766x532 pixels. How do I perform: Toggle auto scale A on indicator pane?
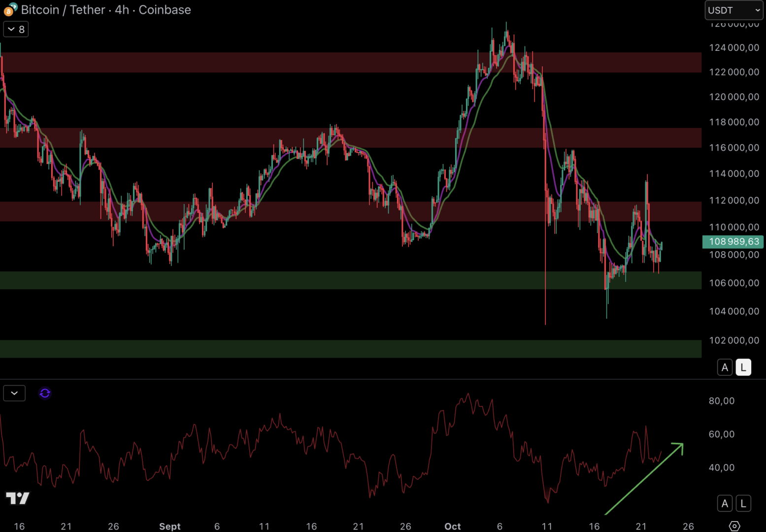pos(725,503)
